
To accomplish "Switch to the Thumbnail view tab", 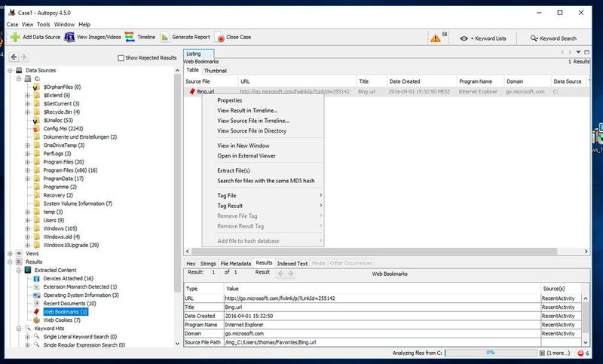I will pyautogui.click(x=215, y=70).
